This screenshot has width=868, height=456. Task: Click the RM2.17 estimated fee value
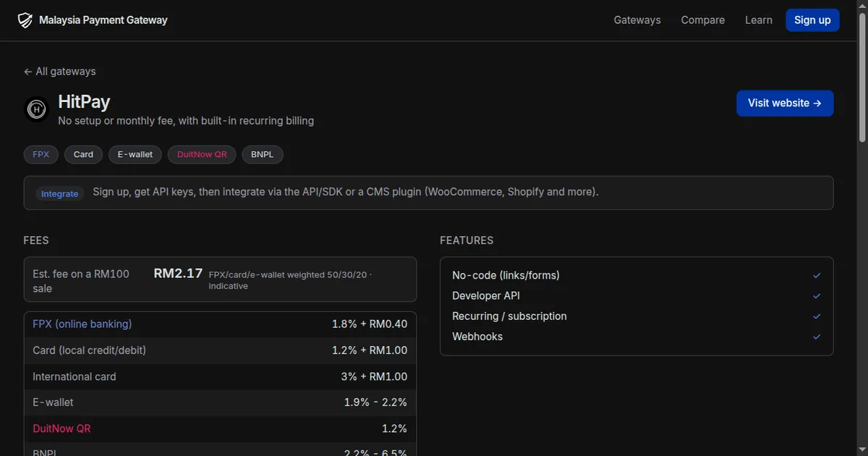(x=178, y=274)
